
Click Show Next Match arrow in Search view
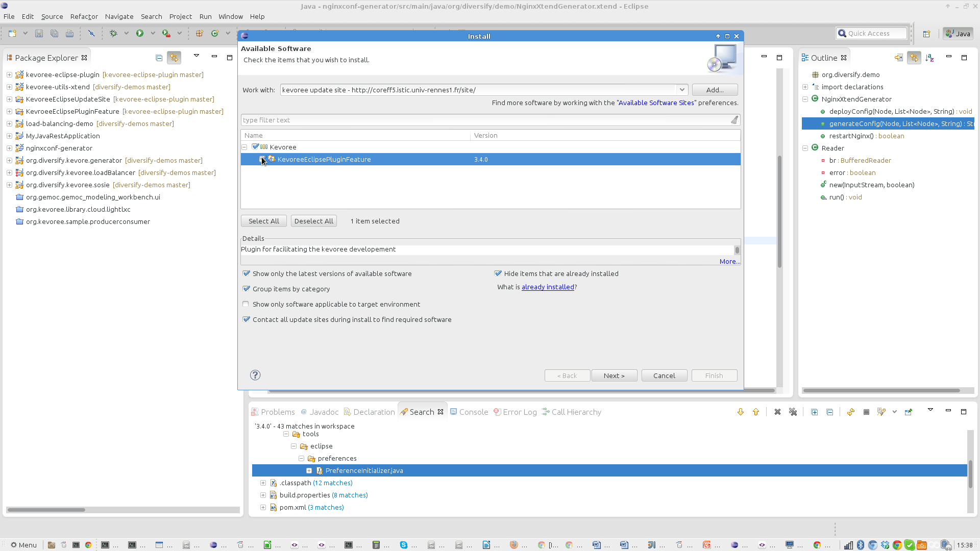point(741,412)
